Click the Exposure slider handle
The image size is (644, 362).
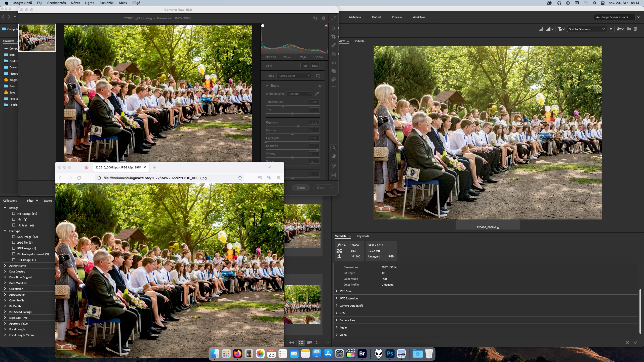[x=298, y=126]
